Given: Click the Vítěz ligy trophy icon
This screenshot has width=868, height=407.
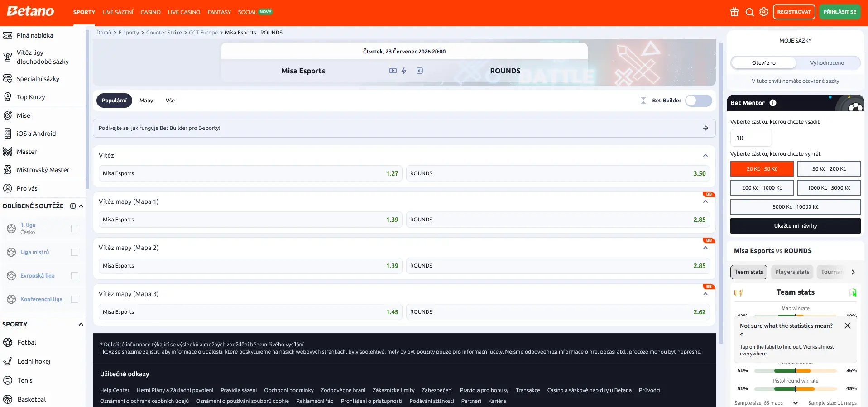Looking at the screenshot, I should click(x=8, y=57).
